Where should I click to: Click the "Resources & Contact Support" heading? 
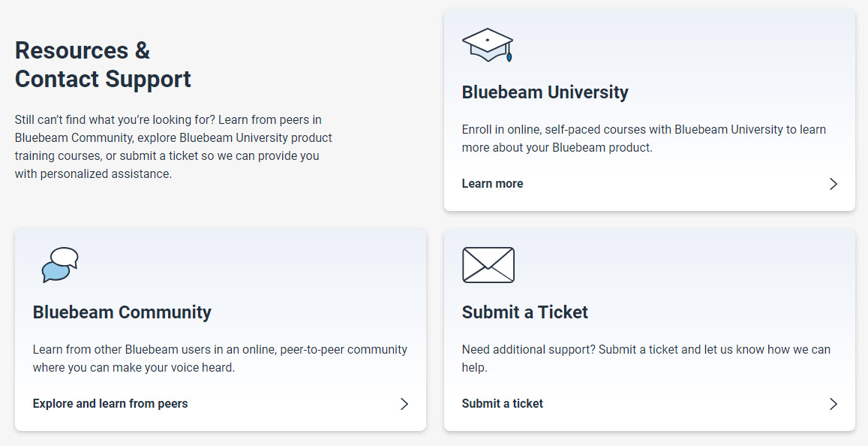(x=103, y=65)
